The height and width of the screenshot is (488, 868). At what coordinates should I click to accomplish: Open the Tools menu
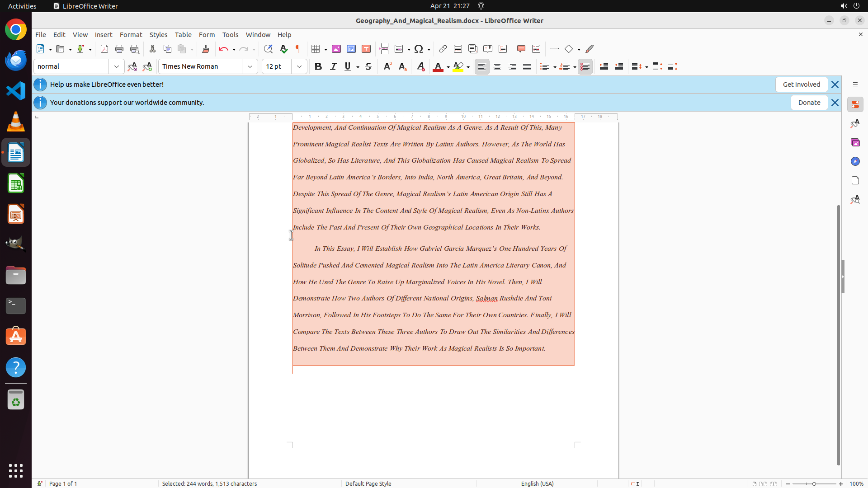[x=230, y=35]
